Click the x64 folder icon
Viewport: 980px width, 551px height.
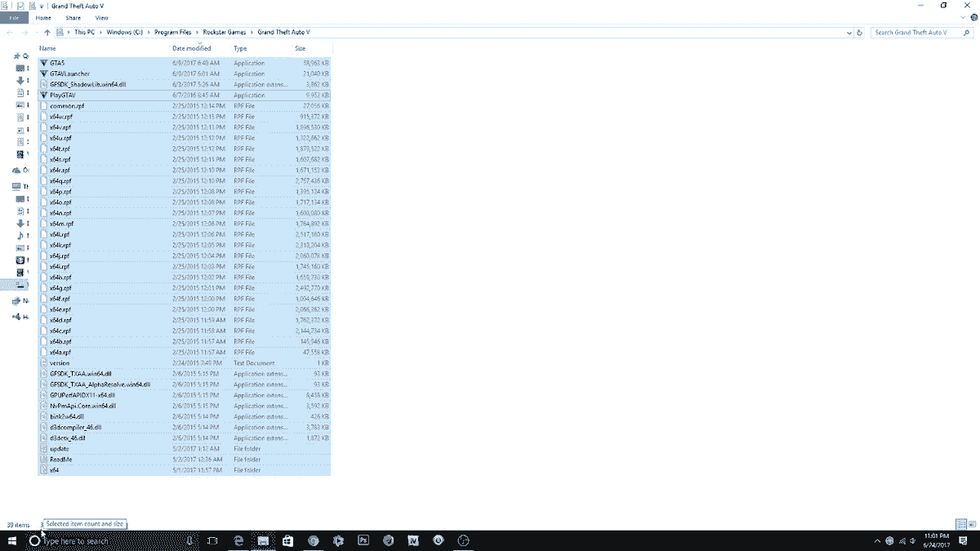[x=44, y=469]
